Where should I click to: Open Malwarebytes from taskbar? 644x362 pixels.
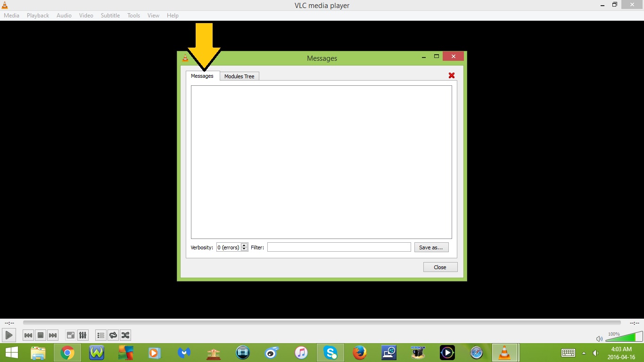click(184, 353)
